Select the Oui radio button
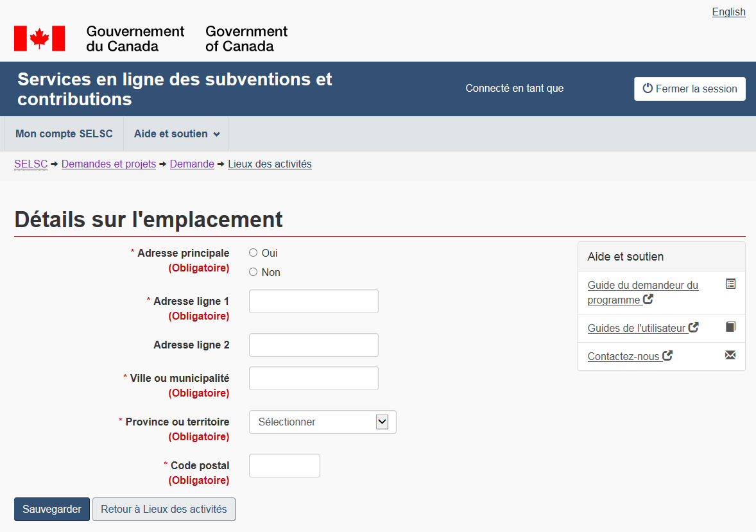 253,253
